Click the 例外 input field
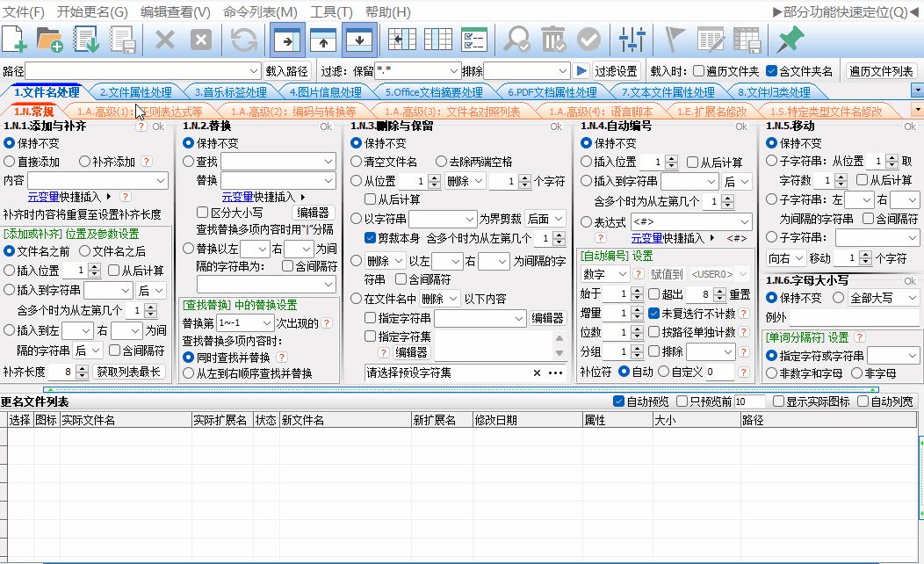The width and height of the screenshot is (924, 564). click(855, 318)
